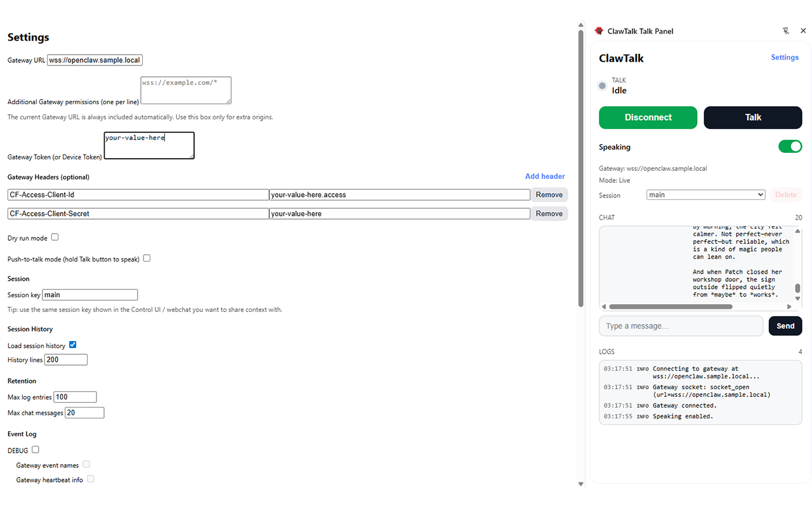The width and height of the screenshot is (812, 508).
Task: Click the settings page scroll-up arrow
Action: pos(580,26)
